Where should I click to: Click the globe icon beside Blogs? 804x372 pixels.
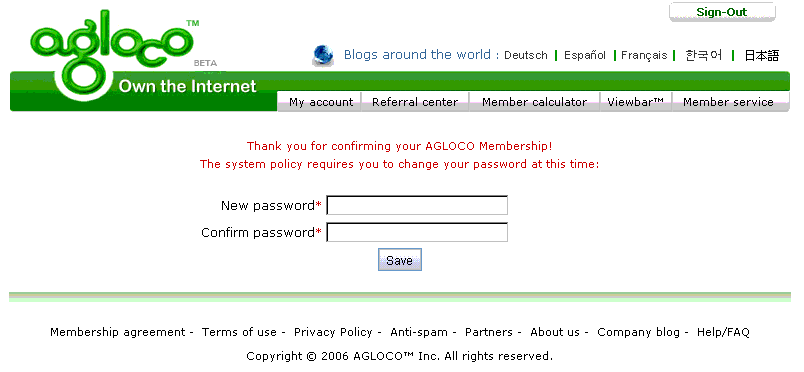(x=323, y=55)
